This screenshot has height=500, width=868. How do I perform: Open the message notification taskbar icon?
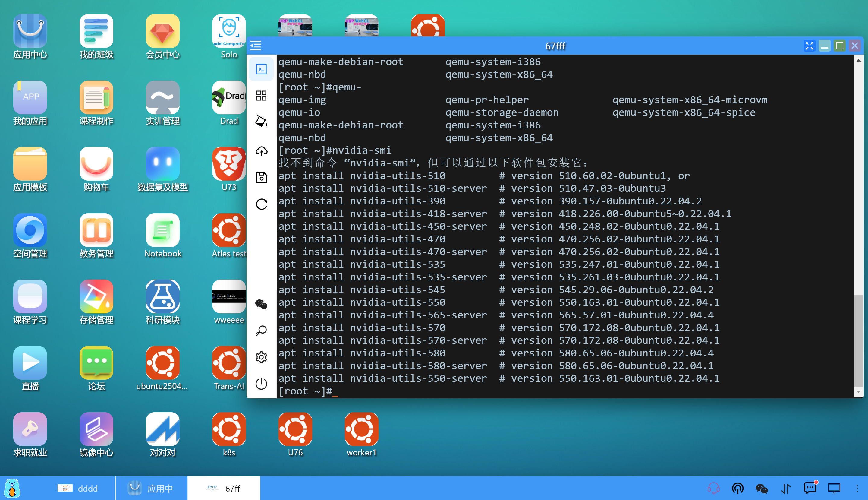[x=810, y=488]
